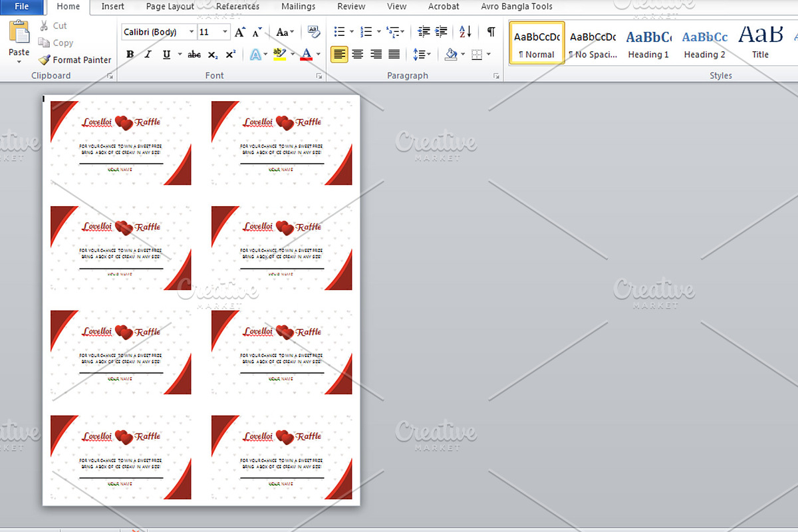Activate the Format Painter brush
The height and width of the screenshot is (532, 798).
pos(74,60)
